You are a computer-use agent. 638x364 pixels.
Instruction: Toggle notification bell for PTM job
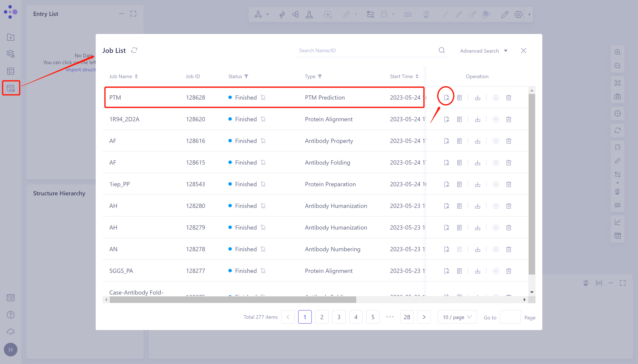[263, 97]
